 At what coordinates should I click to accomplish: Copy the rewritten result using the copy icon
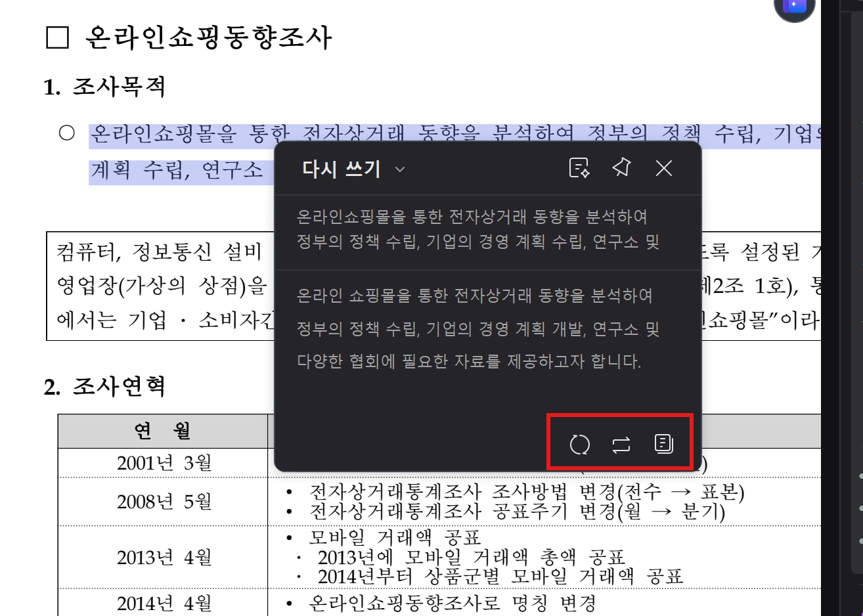tap(663, 444)
